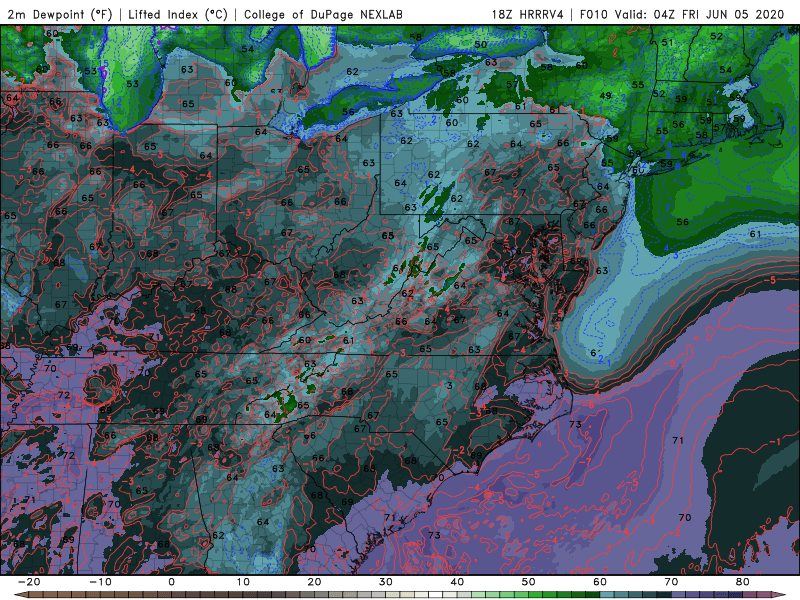
Task: Click the -20 label on the color scale
Action: pos(29,582)
